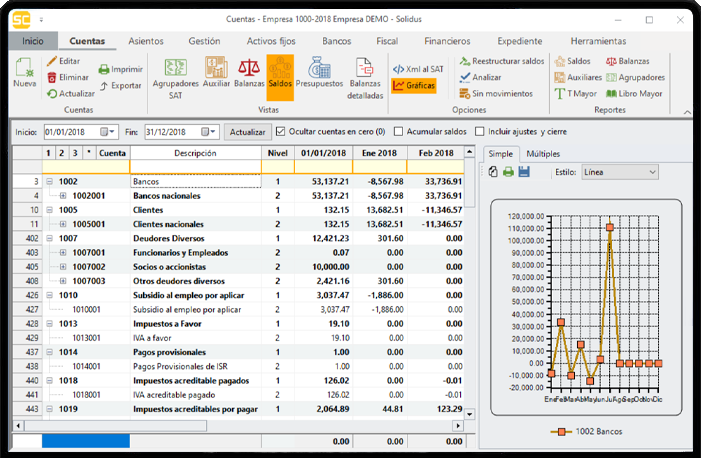Screen dimensions: 701x458
Task: Open the Balanzas detalladas view
Action: coord(365,78)
